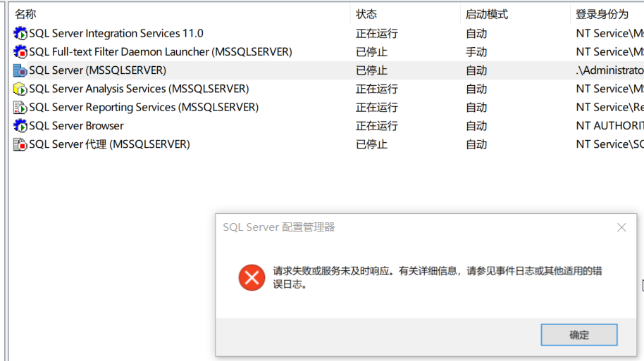Click 自动 start mode of Analysis Services
This screenshot has height=361, width=644.
[476, 89]
